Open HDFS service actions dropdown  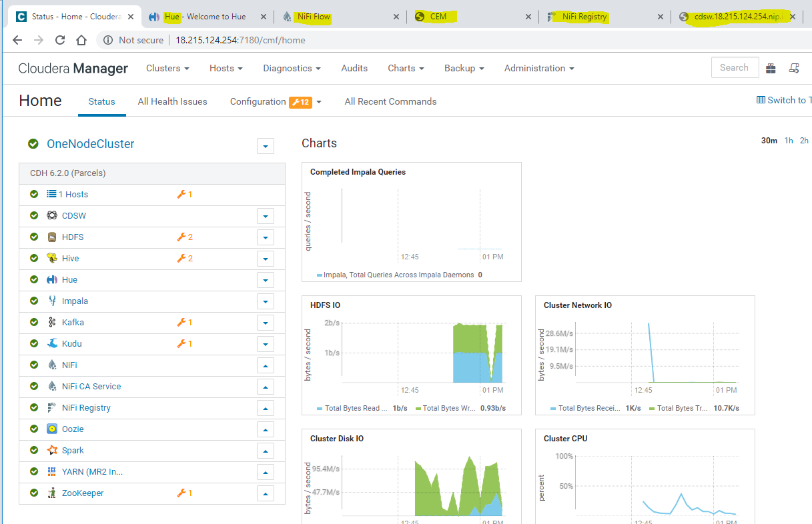pos(266,237)
